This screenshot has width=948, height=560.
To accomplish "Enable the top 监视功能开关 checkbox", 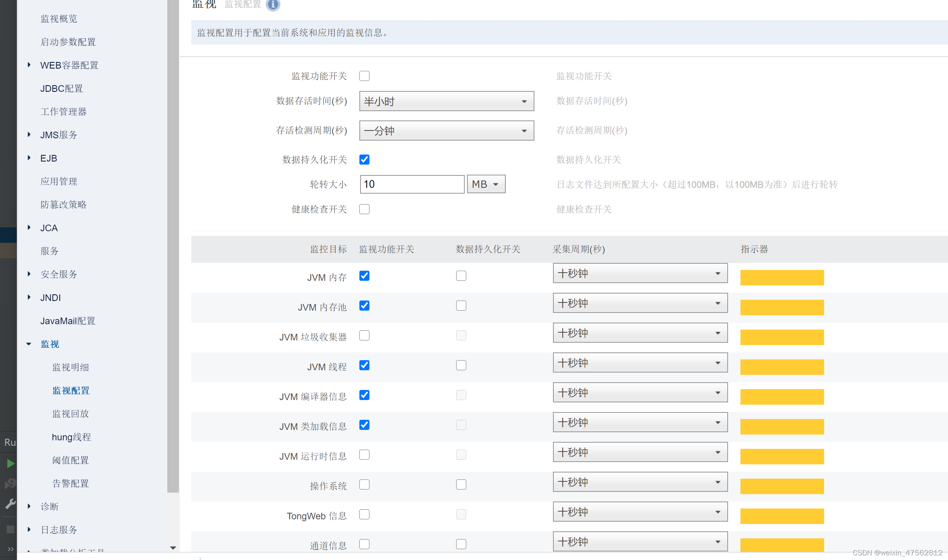I will [364, 76].
